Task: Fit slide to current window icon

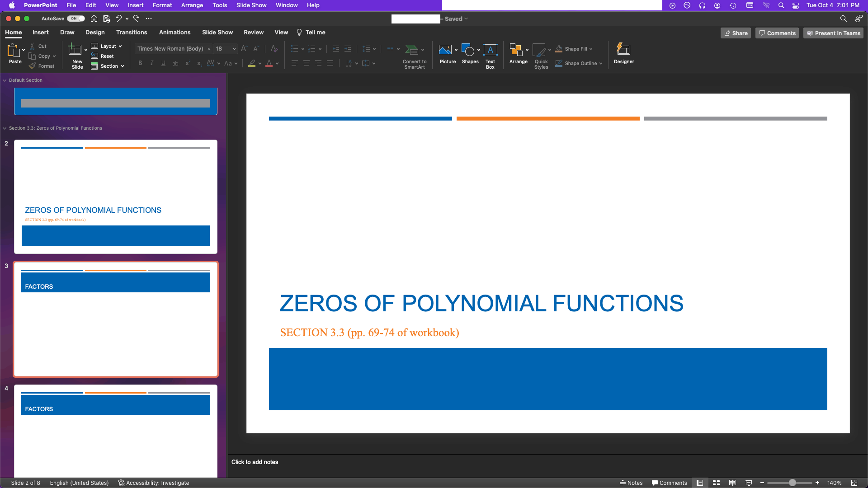Action: [854, 483]
